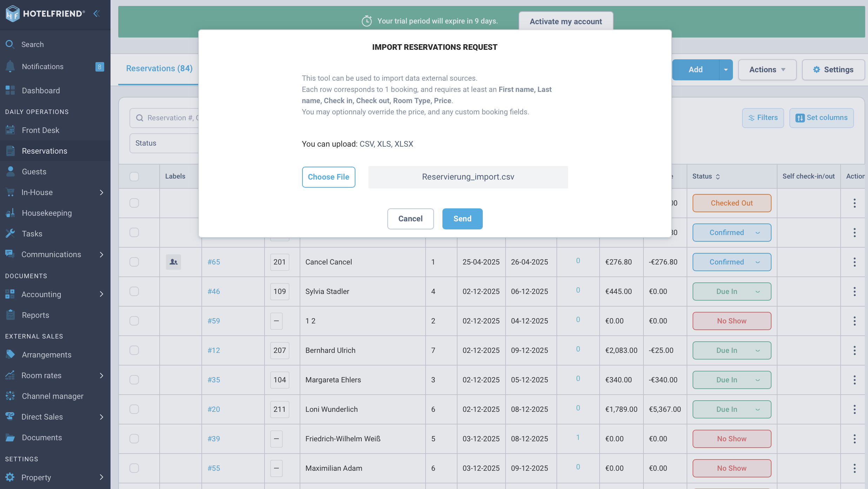The height and width of the screenshot is (489, 868).
Task: Open Due In status dropdown for Sylvia Stadler
Action: pos(732,291)
